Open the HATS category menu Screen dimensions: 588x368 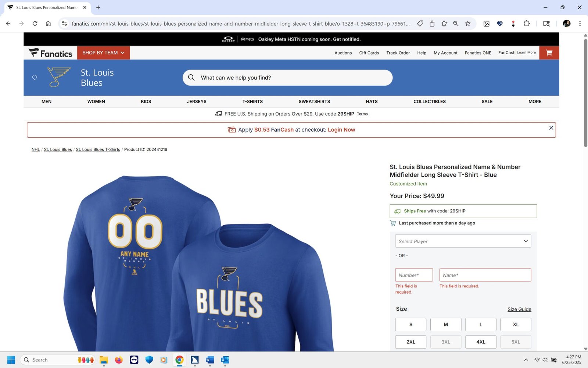click(372, 102)
